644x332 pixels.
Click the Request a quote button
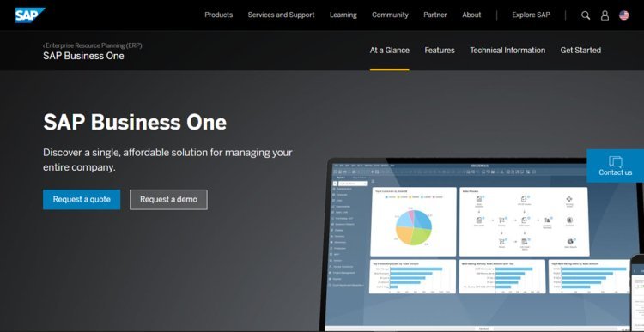[82, 199]
